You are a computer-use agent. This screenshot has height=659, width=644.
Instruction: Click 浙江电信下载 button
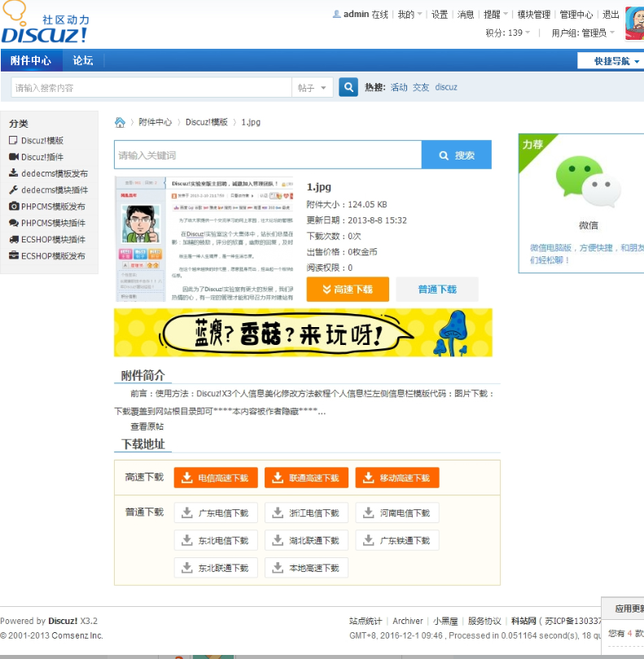pos(306,513)
